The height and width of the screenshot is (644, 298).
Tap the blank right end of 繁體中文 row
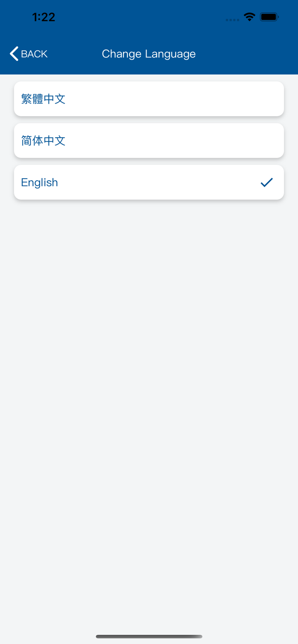tap(257, 99)
